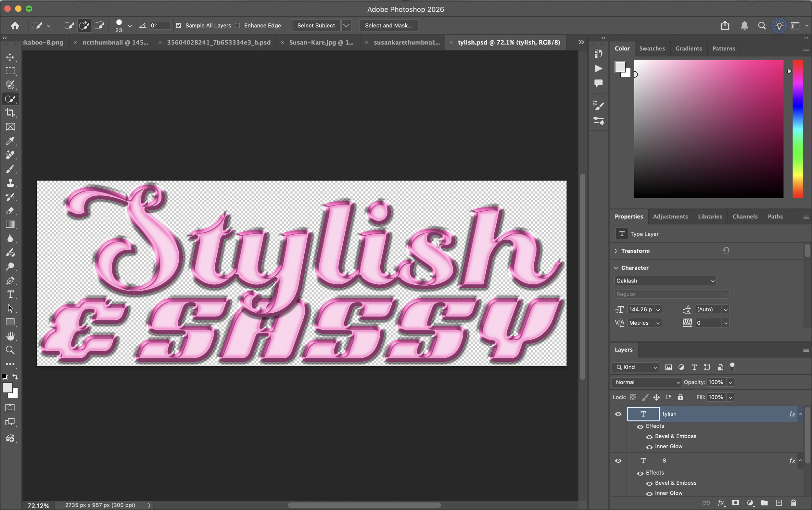Click the Select Subject button
This screenshot has width=812, height=510.
(x=316, y=26)
